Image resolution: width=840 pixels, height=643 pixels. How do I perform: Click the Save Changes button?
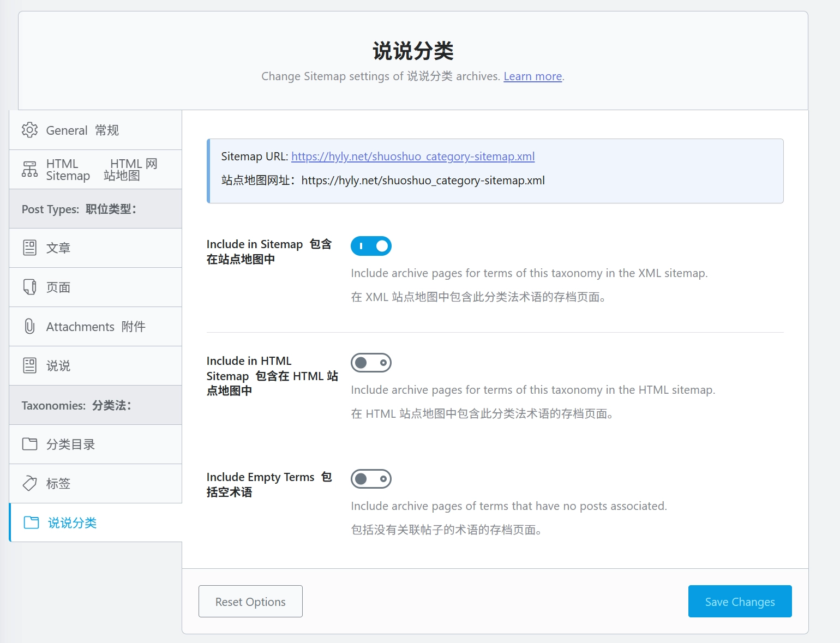(x=740, y=602)
